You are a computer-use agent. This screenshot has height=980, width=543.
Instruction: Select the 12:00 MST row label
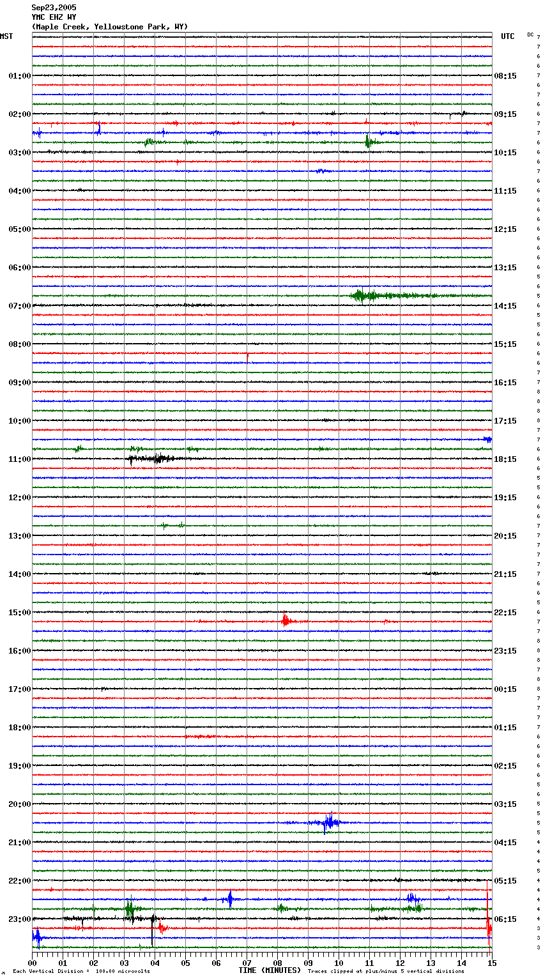coord(19,498)
